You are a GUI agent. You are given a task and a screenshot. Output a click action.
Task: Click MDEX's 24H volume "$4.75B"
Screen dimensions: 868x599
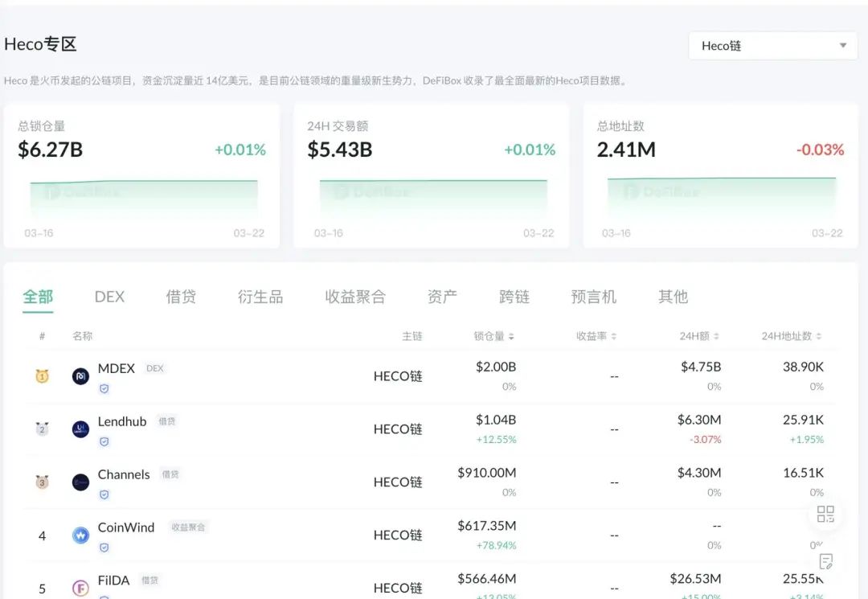701,367
